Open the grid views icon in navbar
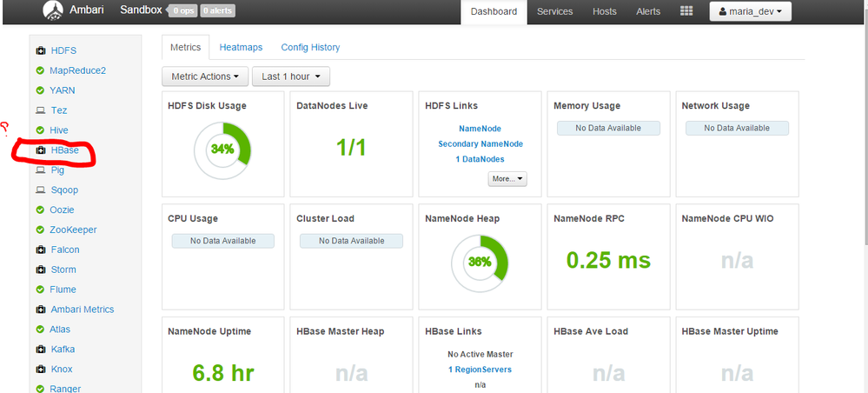The image size is (868, 393). point(686,11)
